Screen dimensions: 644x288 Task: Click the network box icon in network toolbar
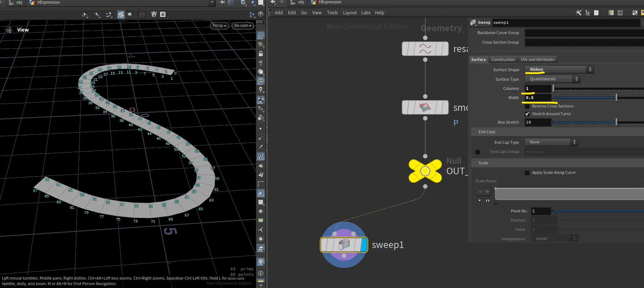(x=635, y=13)
